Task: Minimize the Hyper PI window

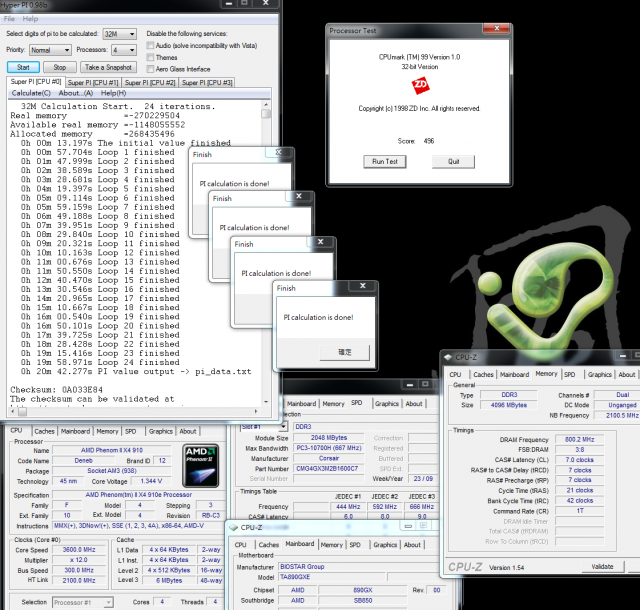Action: pos(229,3)
